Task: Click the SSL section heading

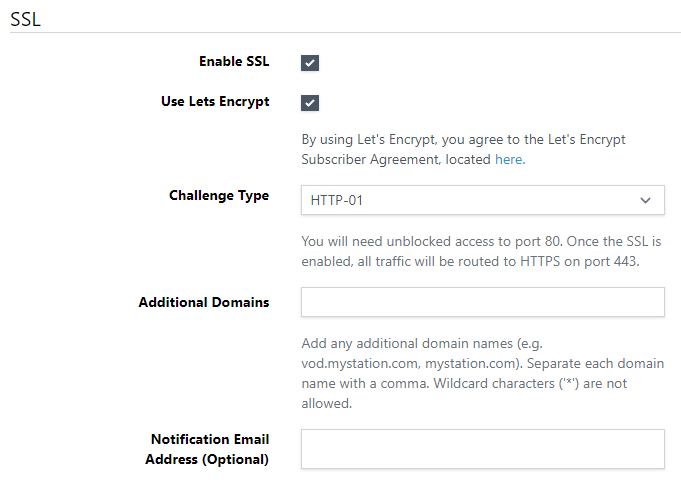Action: click(x=25, y=19)
